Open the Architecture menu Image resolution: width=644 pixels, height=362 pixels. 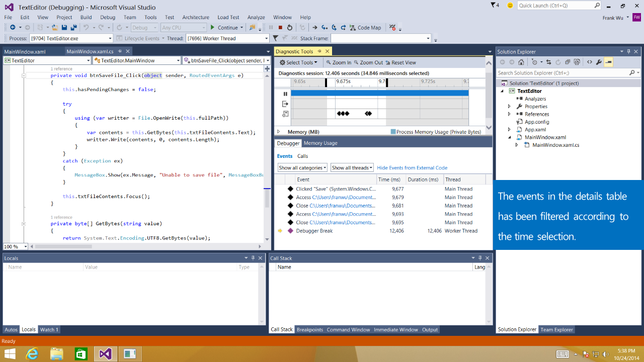196,17
